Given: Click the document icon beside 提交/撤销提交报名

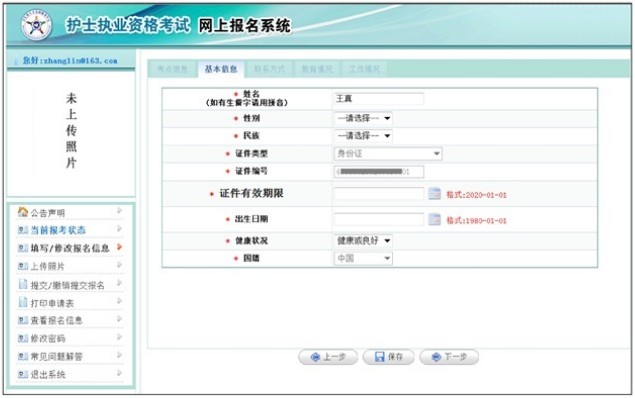Looking at the screenshot, I should pyautogui.click(x=23, y=284).
